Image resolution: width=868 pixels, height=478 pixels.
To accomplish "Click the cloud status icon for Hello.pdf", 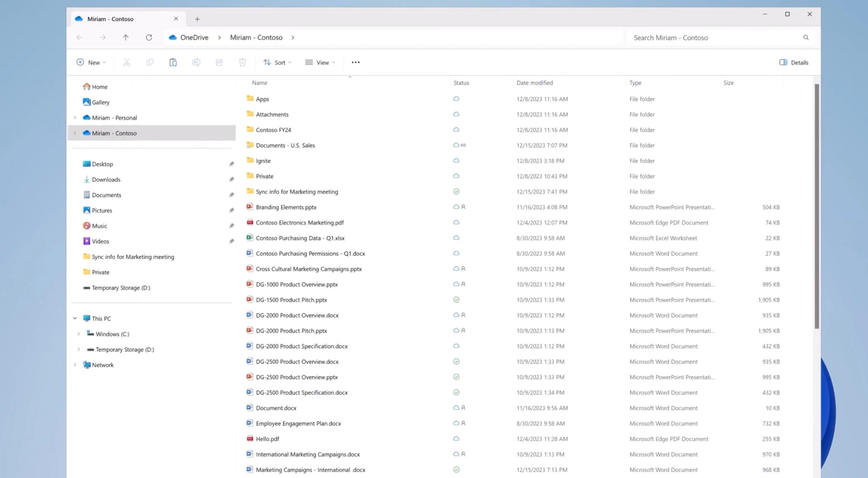I will point(456,439).
